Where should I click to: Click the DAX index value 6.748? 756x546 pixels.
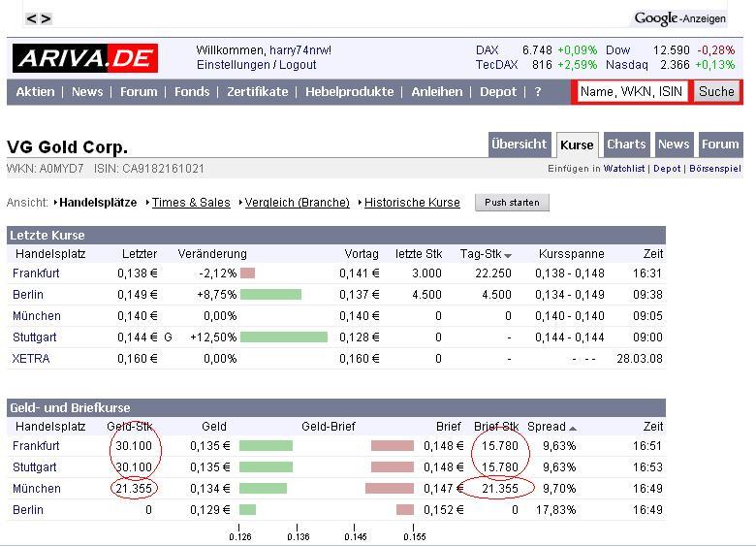537,50
